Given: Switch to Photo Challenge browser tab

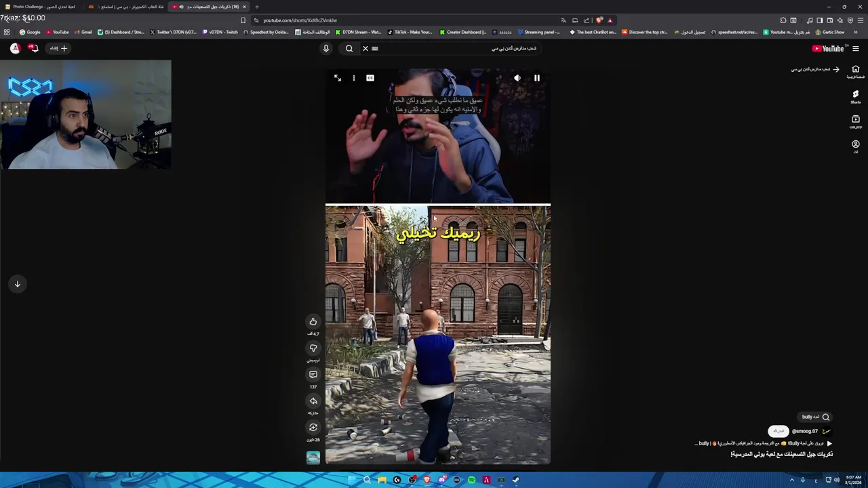Looking at the screenshot, I should coord(41,7).
